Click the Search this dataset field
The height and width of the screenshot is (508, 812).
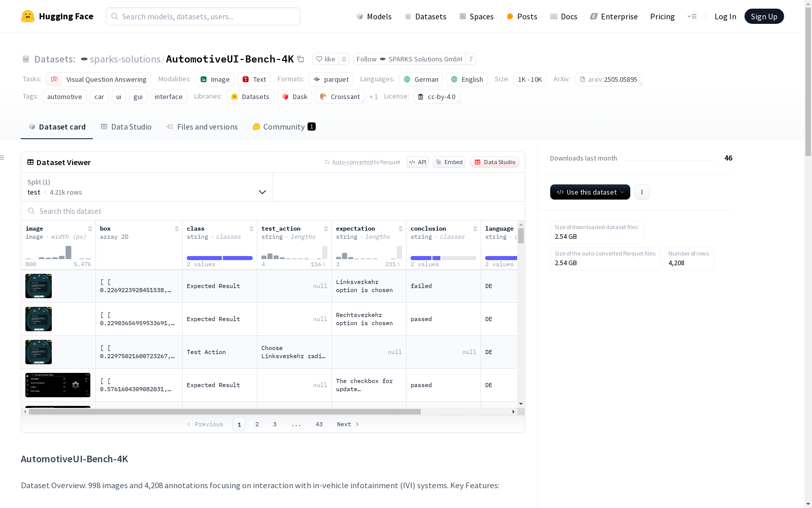click(273, 211)
